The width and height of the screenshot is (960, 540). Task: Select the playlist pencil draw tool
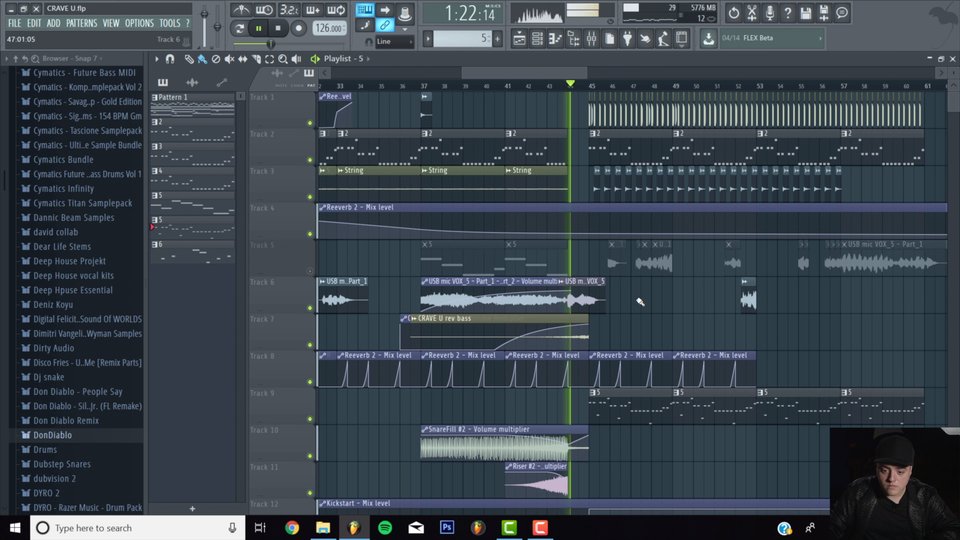(189, 59)
